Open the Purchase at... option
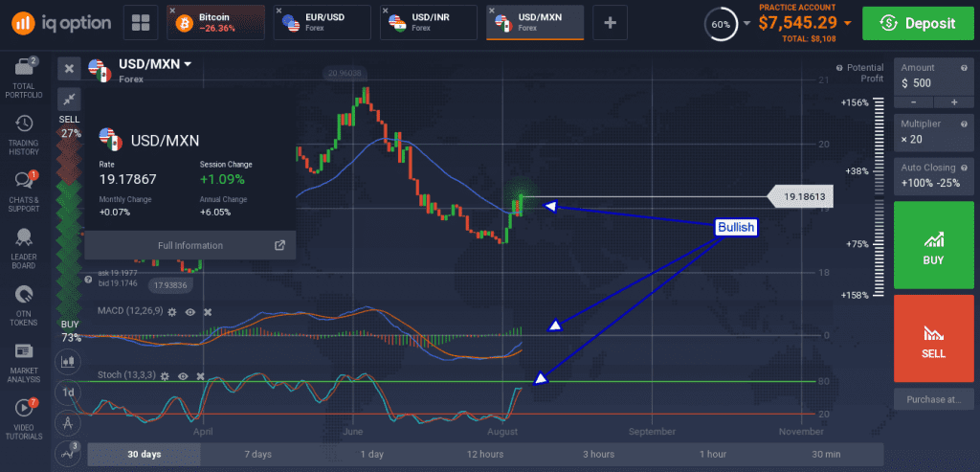The image size is (980, 472). pos(934,399)
